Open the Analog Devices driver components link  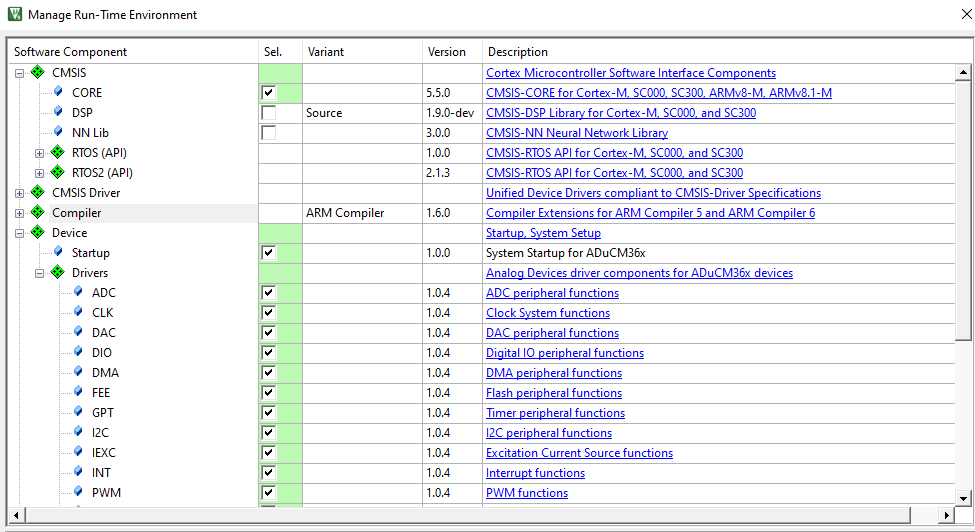[639, 273]
